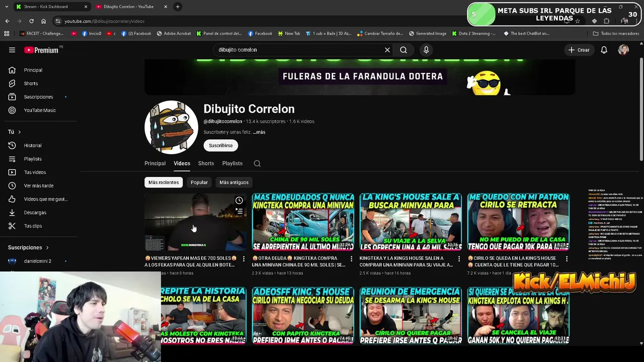Open Tus videos in the sidebar
The height and width of the screenshot is (362, 644).
tap(35, 172)
